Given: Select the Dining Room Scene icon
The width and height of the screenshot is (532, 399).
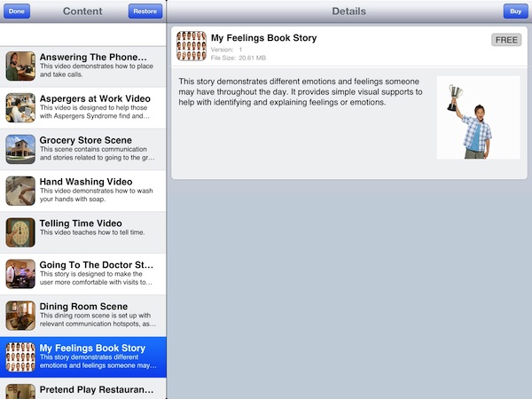Looking at the screenshot, I should [20, 316].
